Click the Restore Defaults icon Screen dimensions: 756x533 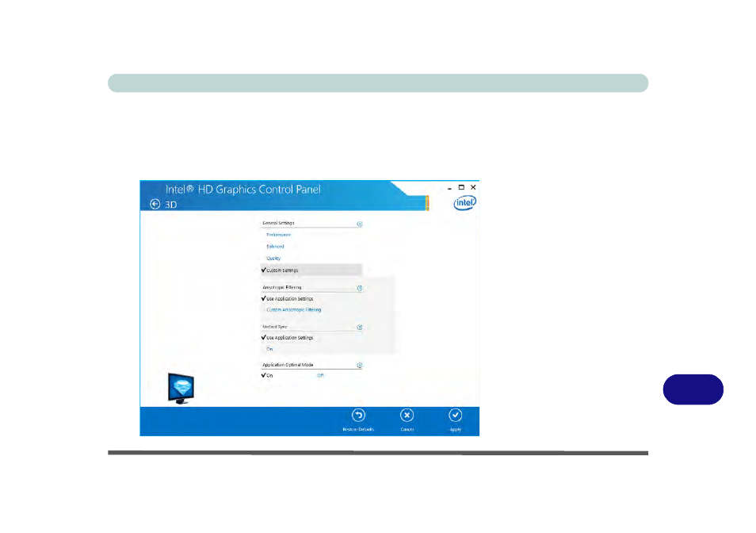tap(358, 416)
